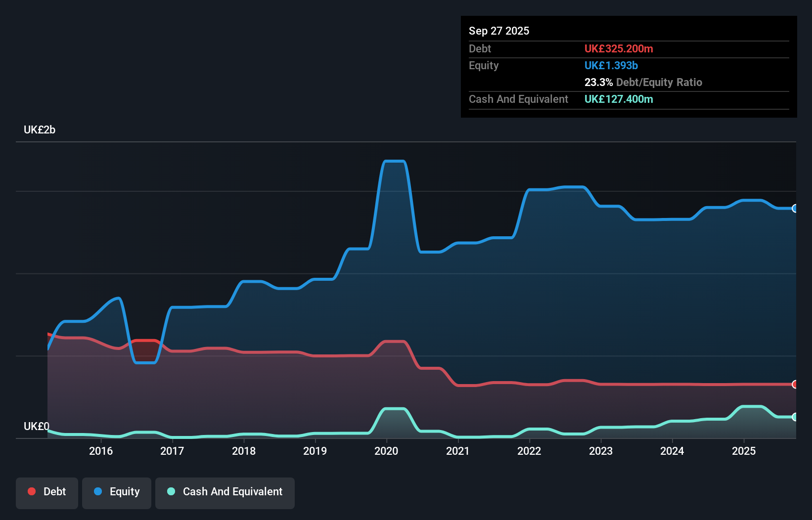Click the teal Cash And Equivalent legend dot

click(171, 491)
